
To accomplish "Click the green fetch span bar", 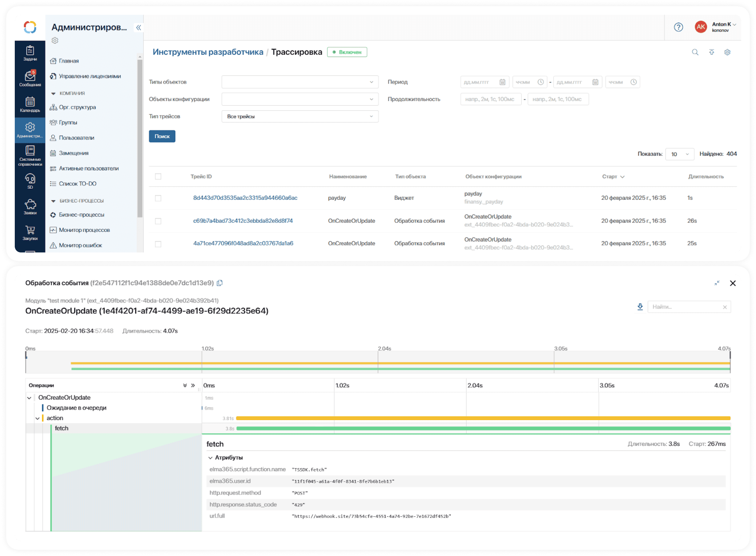I will tap(483, 429).
